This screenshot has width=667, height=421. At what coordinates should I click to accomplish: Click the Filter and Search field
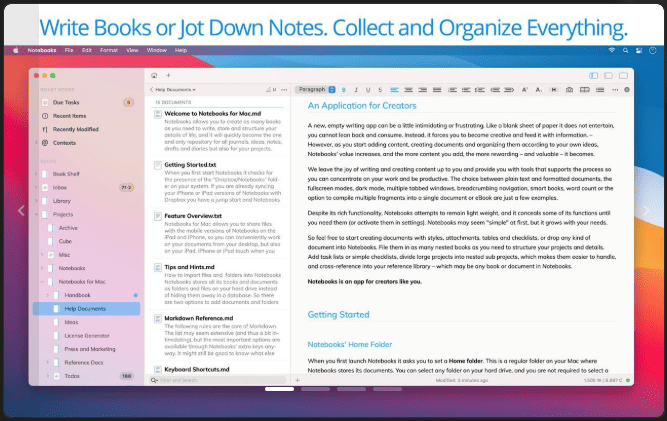coord(218,380)
